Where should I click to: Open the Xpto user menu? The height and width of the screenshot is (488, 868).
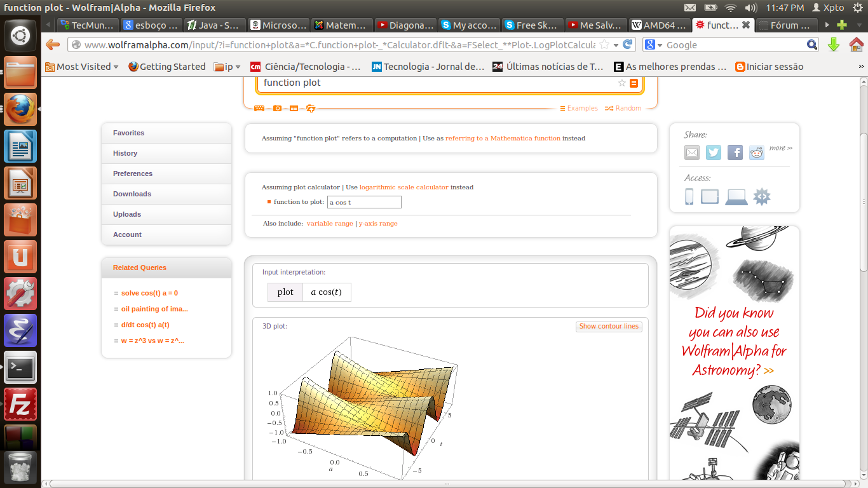(x=828, y=8)
